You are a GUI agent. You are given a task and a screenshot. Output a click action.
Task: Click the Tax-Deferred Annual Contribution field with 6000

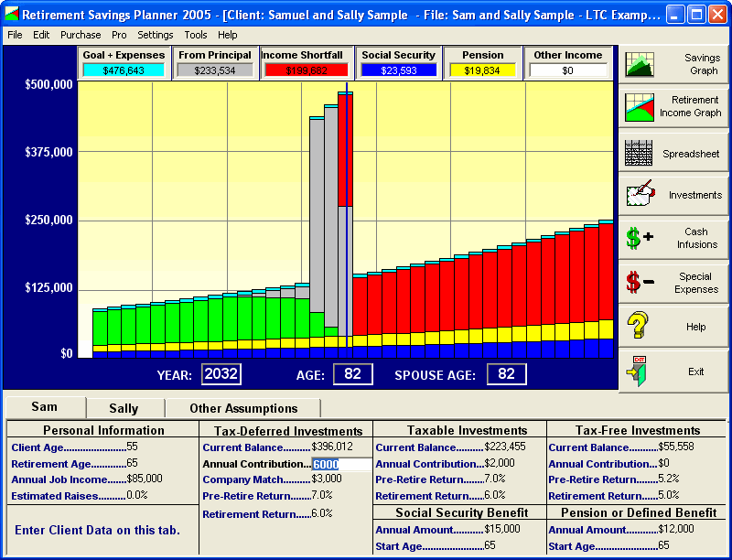pyautogui.click(x=341, y=464)
